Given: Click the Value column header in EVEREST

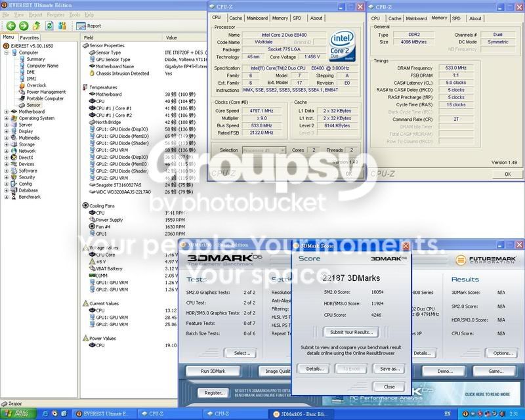Looking at the screenshot, I should pos(185,37).
